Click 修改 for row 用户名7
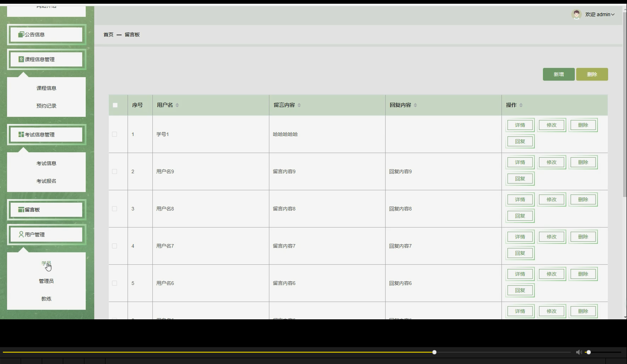This screenshot has height=364, width=627. point(552,237)
